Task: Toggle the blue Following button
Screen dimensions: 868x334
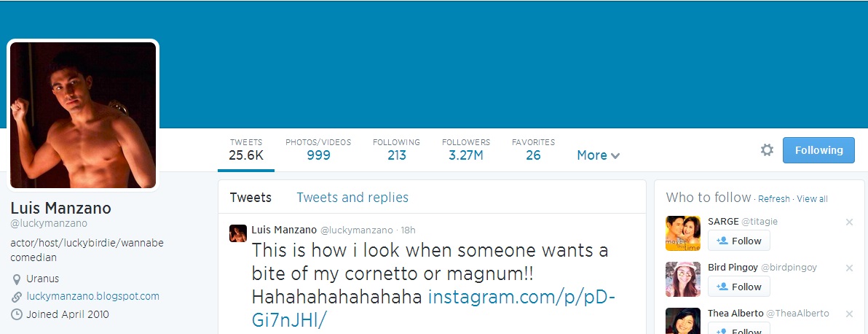Action: [818, 150]
